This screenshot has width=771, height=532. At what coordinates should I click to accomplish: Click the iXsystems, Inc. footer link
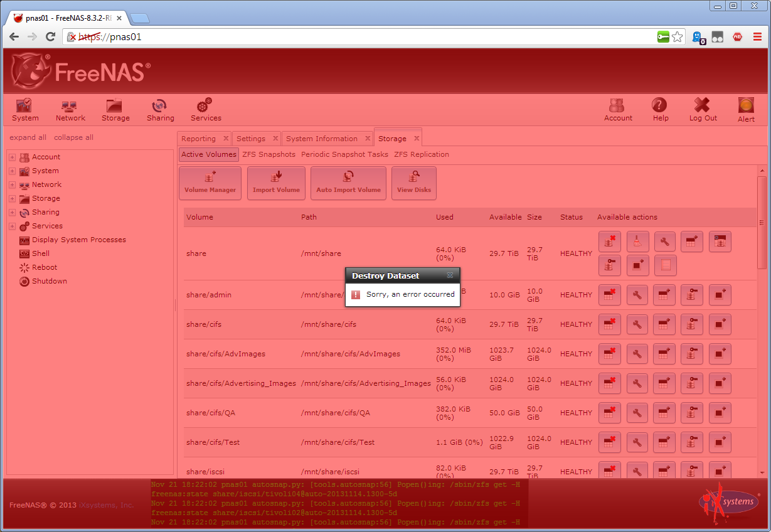point(106,505)
